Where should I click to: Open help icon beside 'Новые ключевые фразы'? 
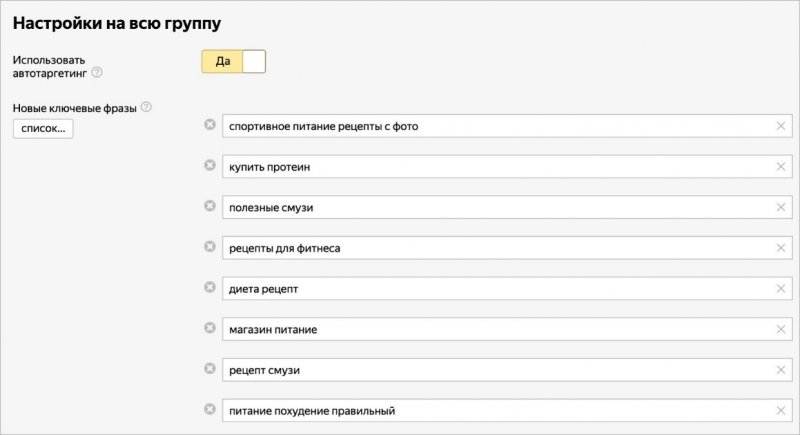click(146, 107)
